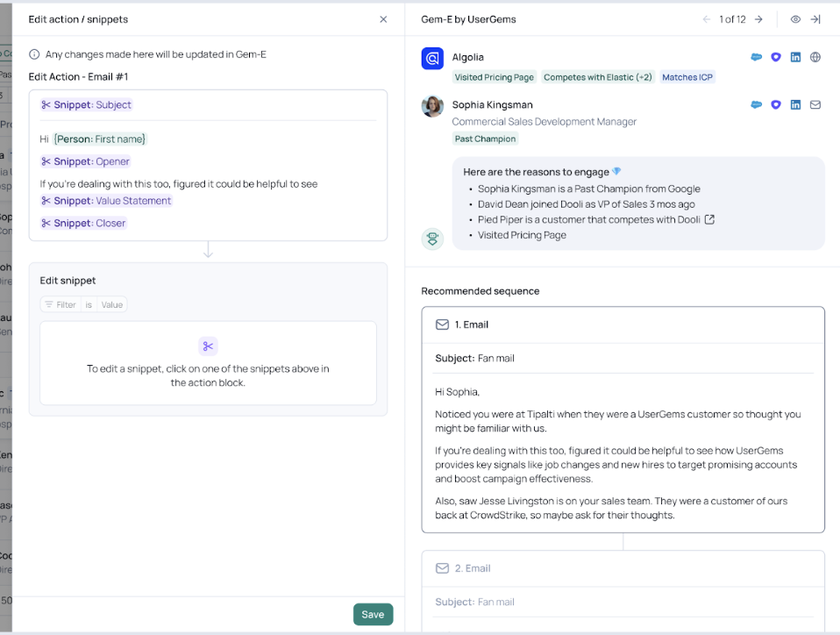Click the Commercial Sales Development Manager title

click(x=545, y=122)
